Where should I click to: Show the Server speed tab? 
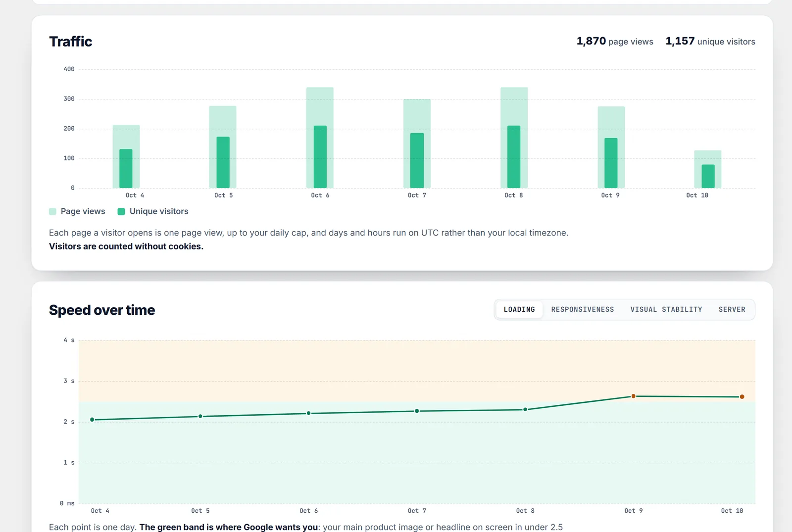pyautogui.click(x=732, y=310)
